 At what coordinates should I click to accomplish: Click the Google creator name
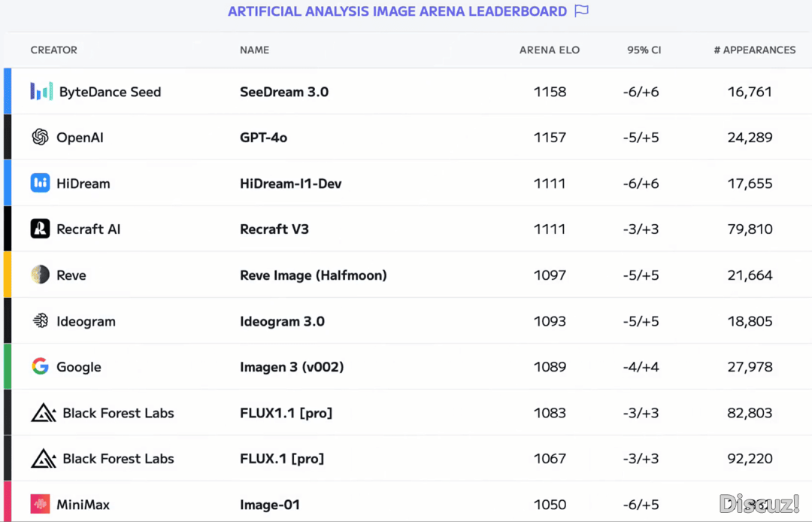pyautogui.click(x=79, y=366)
